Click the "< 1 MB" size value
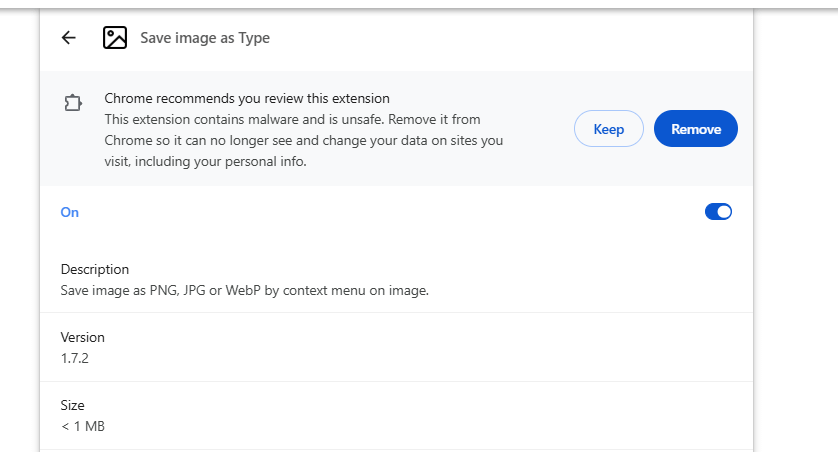The image size is (838, 452). (82, 427)
